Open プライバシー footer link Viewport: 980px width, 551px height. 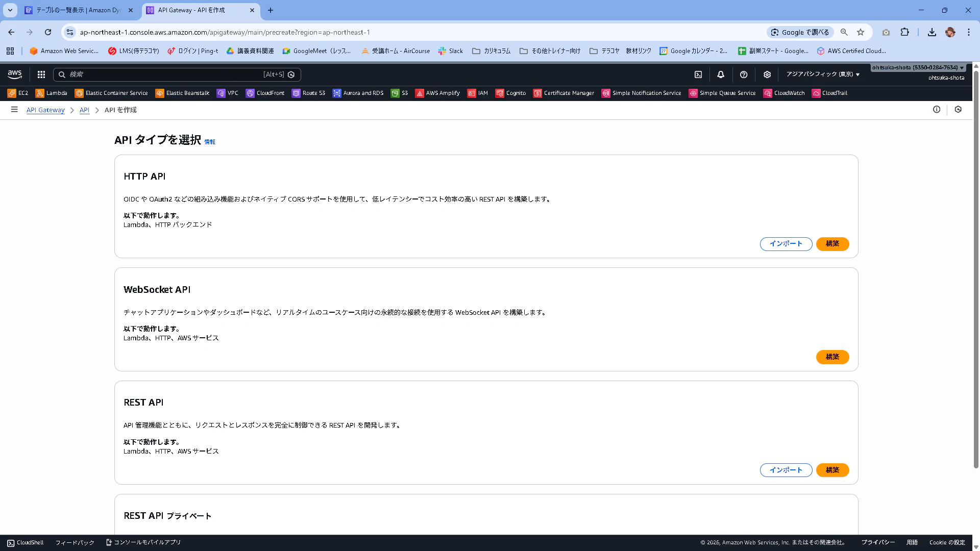tap(878, 543)
